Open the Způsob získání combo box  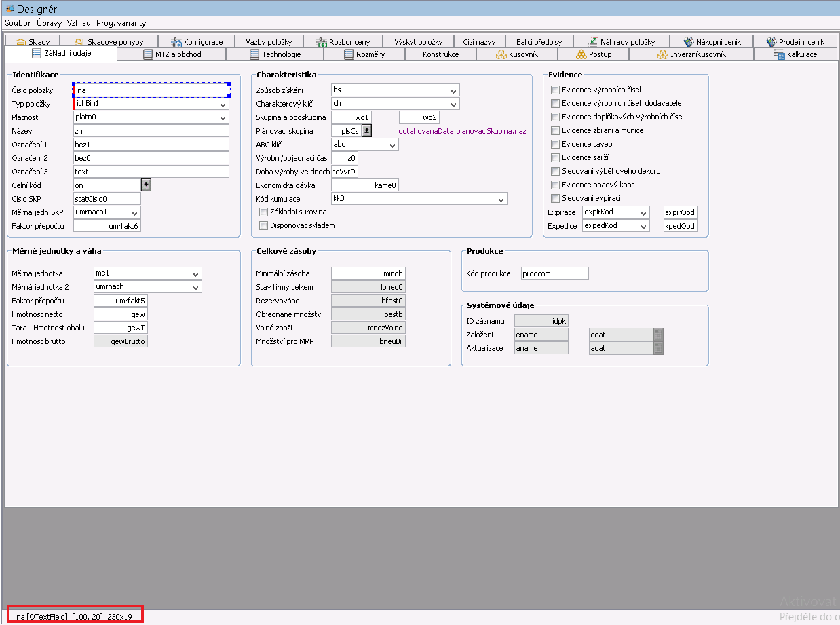coord(453,91)
